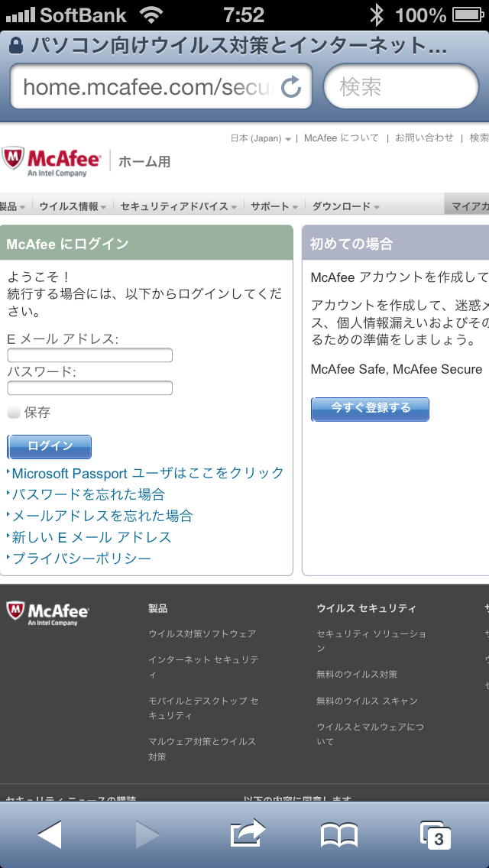Open footer ウイルスとマルウェアについて link
The image size is (489, 868).
tap(370, 734)
